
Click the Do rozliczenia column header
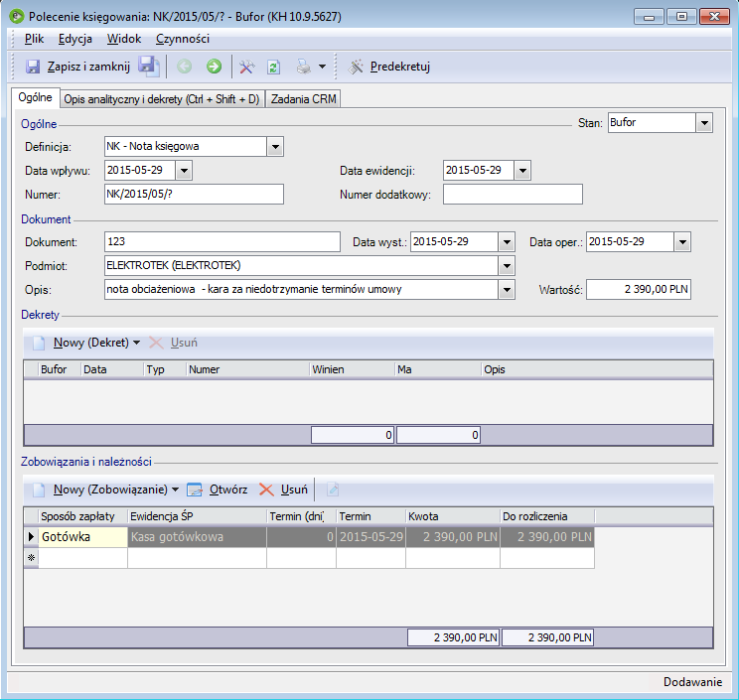pyautogui.click(x=547, y=516)
